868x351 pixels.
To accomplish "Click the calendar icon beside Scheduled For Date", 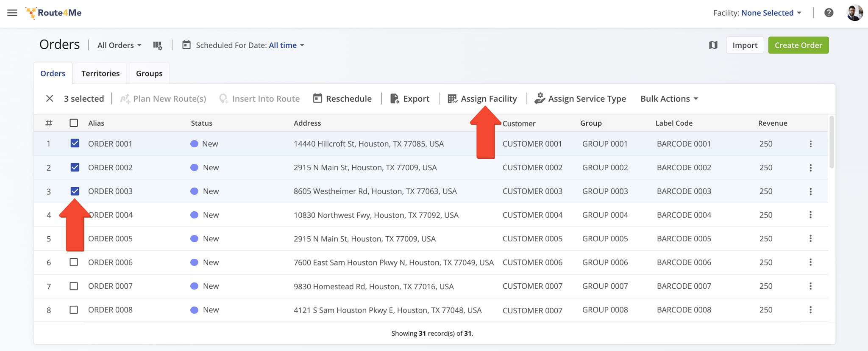I will (x=186, y=45).
